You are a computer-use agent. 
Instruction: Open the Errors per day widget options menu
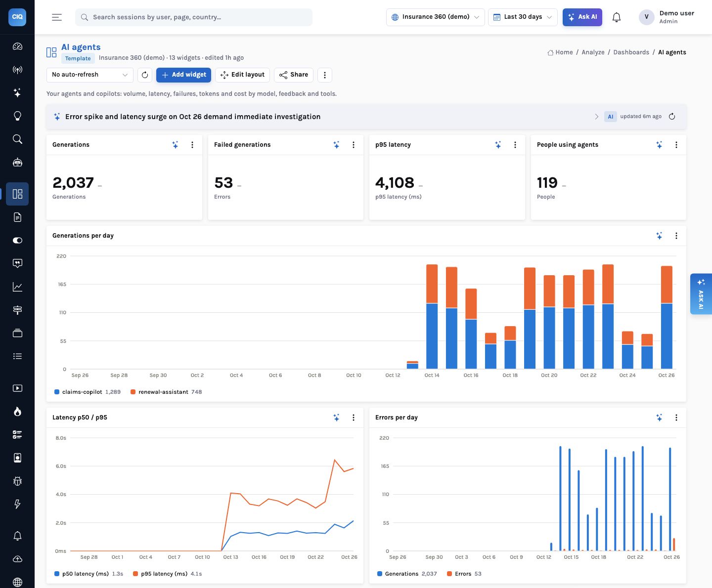[x=676, y=418]
